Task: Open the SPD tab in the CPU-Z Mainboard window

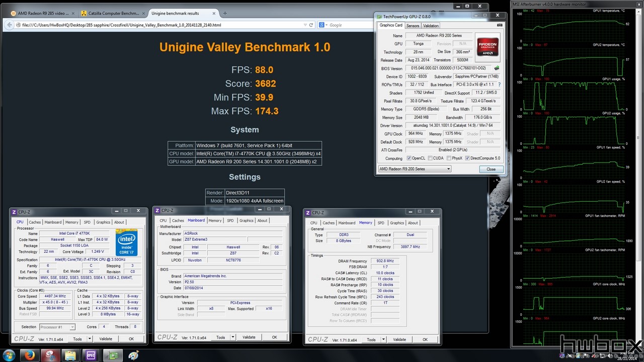Action: tap(230, 220)
